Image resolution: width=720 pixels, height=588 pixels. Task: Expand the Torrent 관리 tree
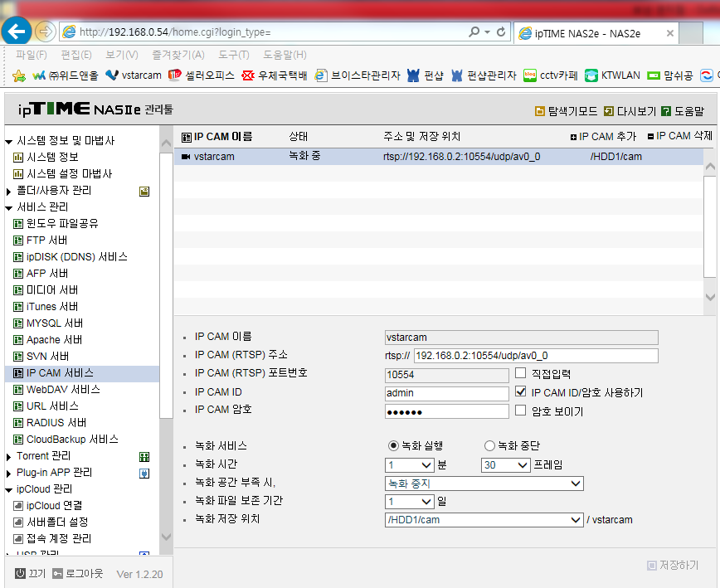9,457
